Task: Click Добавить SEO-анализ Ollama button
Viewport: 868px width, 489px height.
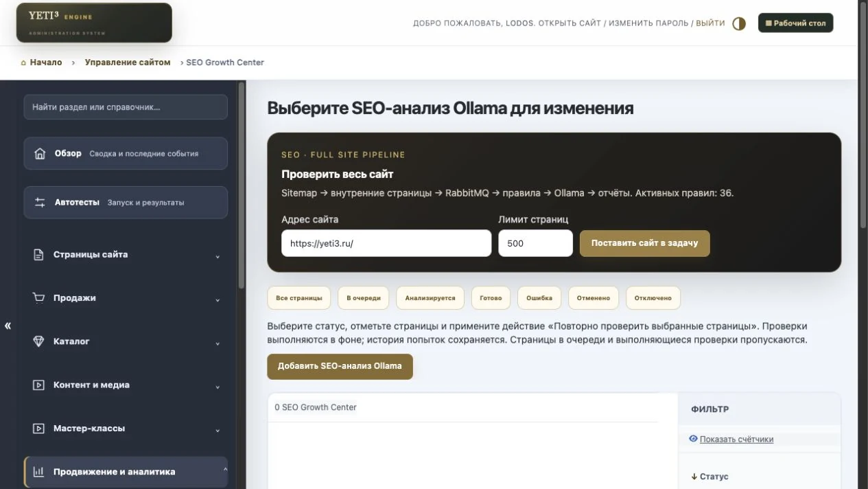Action: tap(340, 366)
